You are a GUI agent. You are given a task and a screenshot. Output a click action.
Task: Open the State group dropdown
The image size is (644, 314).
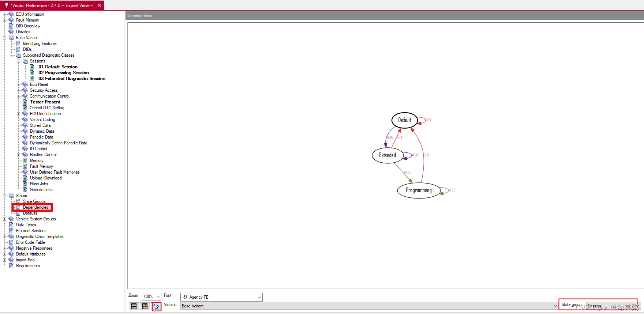613,306
